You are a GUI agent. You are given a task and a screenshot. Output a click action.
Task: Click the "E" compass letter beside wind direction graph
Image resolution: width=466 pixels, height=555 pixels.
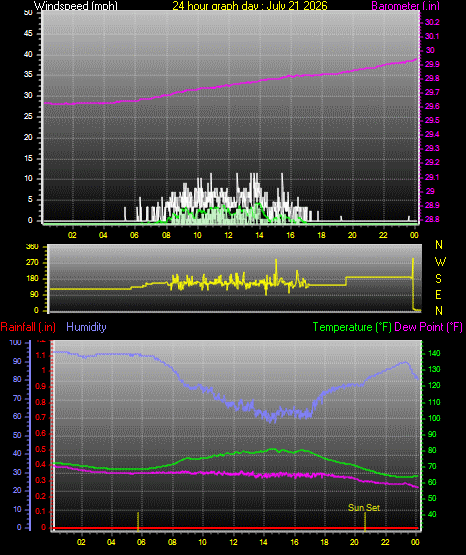[x=438, y=294]
